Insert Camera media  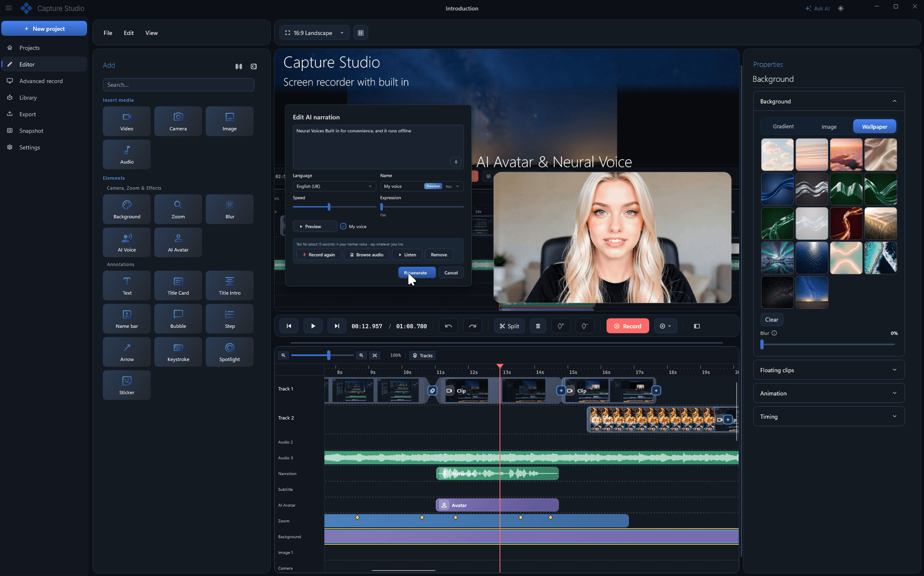pos(178,121)
